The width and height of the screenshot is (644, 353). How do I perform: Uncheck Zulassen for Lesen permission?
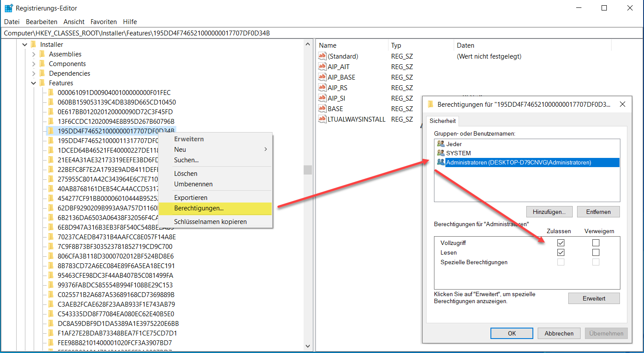coord(560,252)
